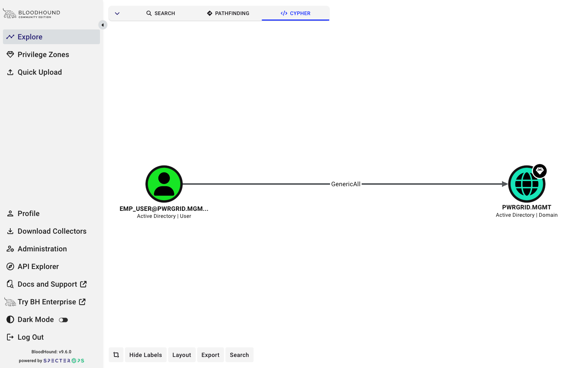Click Log Out
This screenshot has height=368, width=588.
(51, 337)
